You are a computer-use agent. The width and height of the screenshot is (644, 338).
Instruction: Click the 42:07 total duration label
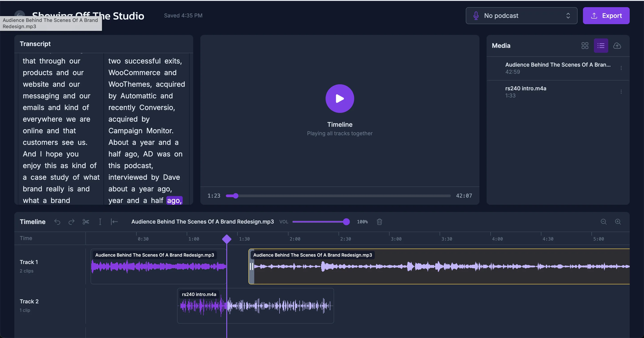pos(464,196)
